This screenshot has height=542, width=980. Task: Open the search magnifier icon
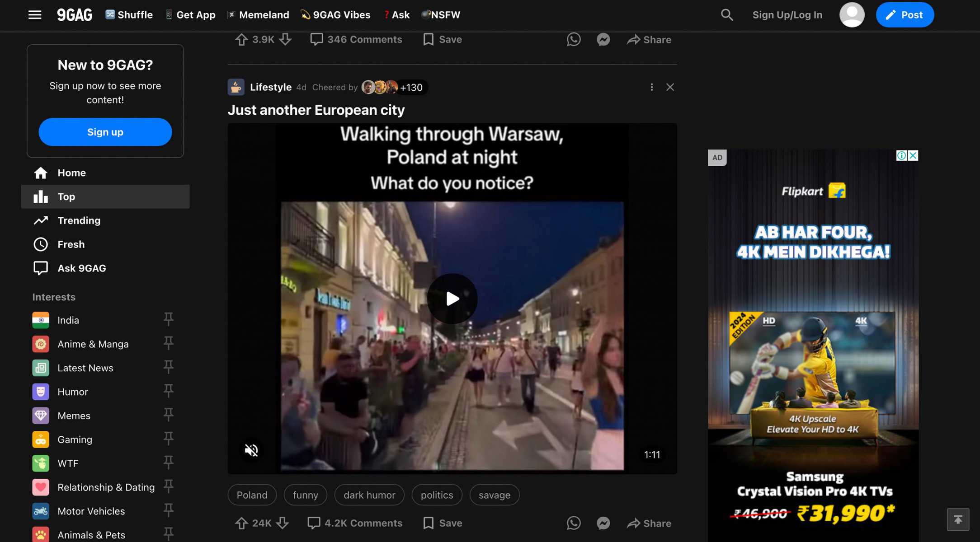pyautogui.click(x=727, y=15)
